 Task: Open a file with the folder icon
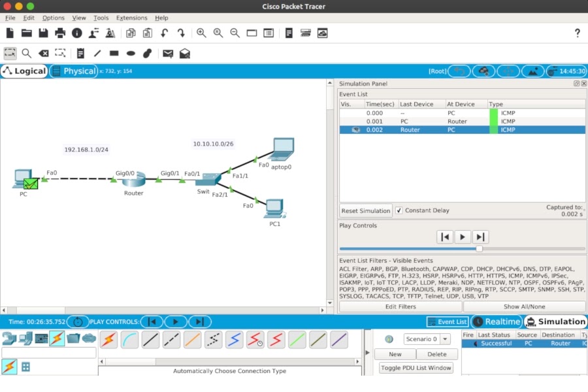click(27, 33)
